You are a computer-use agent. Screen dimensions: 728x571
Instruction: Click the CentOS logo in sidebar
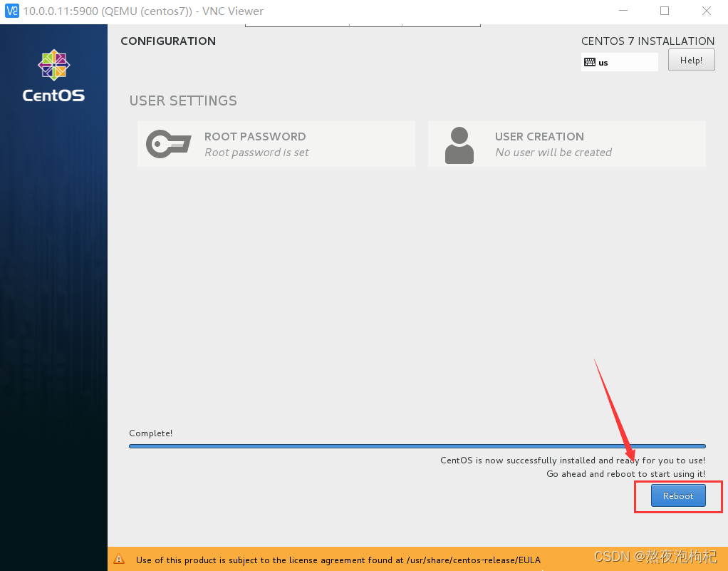pyautogui.click(x=54, y=76)
